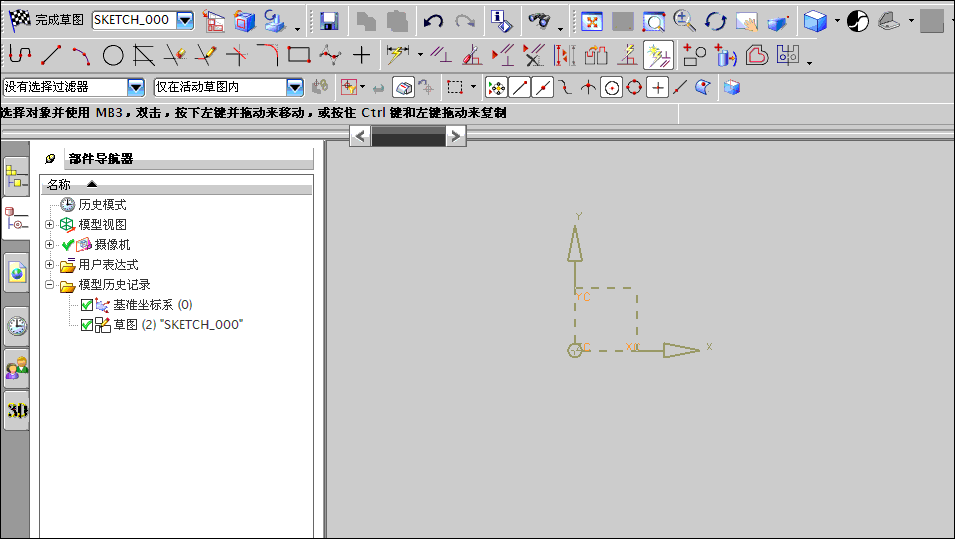Select the Zoom window tool
This screenshot has height=539, width=955.
tap(654, 22)
